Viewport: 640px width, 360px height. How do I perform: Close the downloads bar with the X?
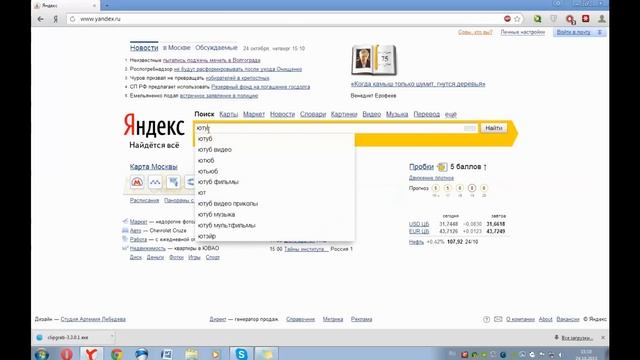pos(603,338)
